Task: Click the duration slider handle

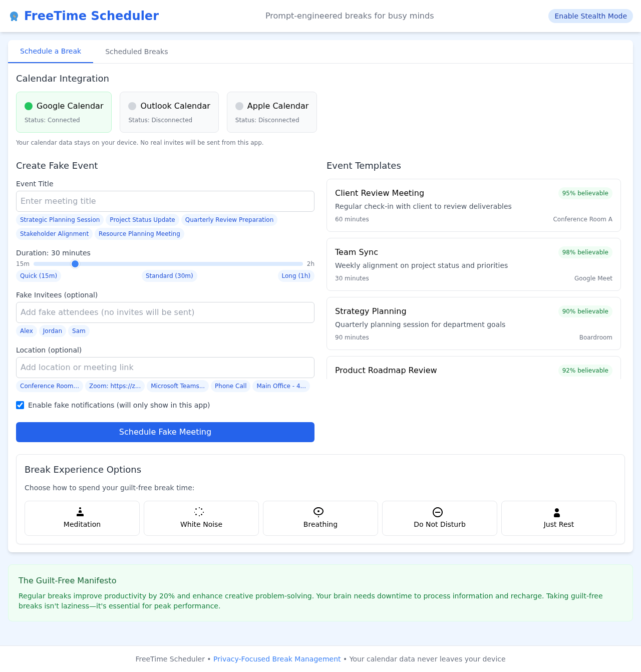Action: [75, 264]
